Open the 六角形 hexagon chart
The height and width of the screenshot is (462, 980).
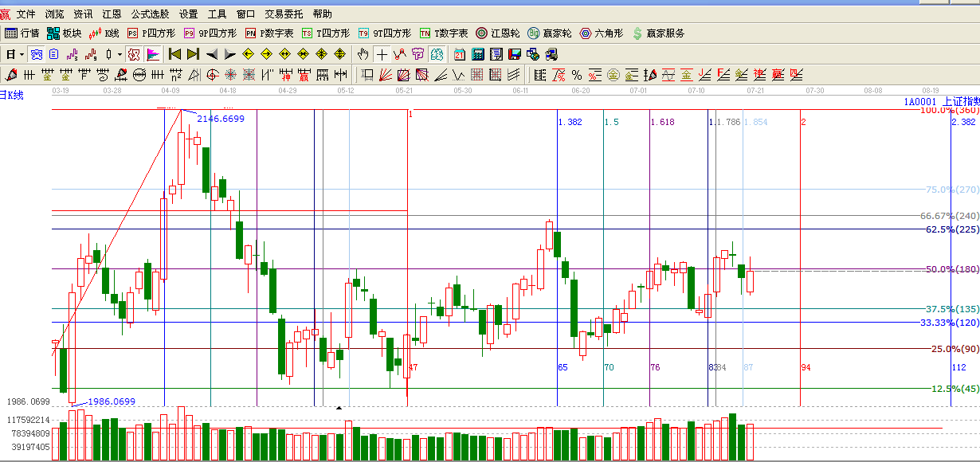(602, 33)
